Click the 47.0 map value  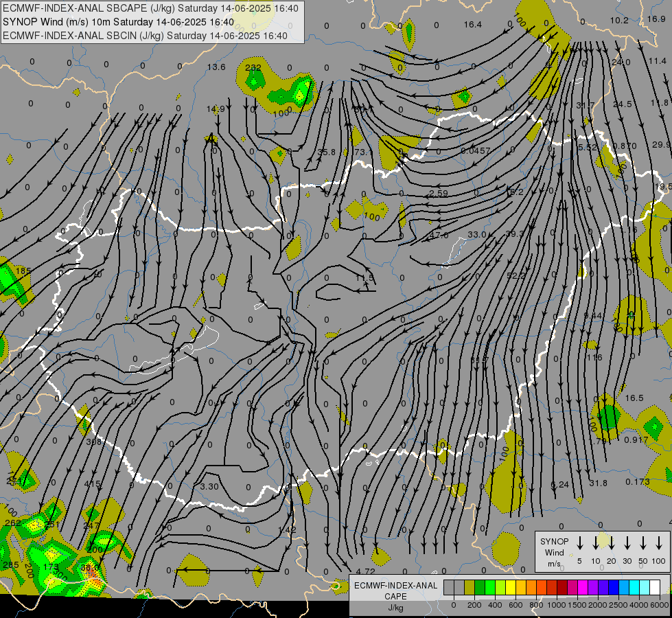(x=439, y=236)
